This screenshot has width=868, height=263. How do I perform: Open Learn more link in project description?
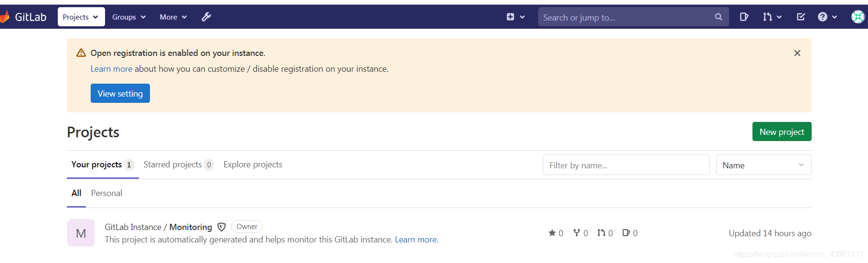416,240
